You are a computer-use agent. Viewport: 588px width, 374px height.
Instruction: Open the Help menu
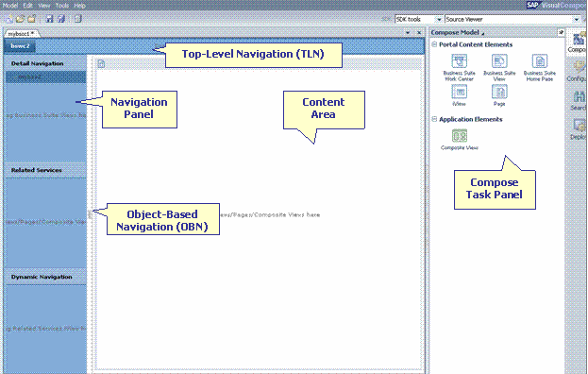coord(79,6)
